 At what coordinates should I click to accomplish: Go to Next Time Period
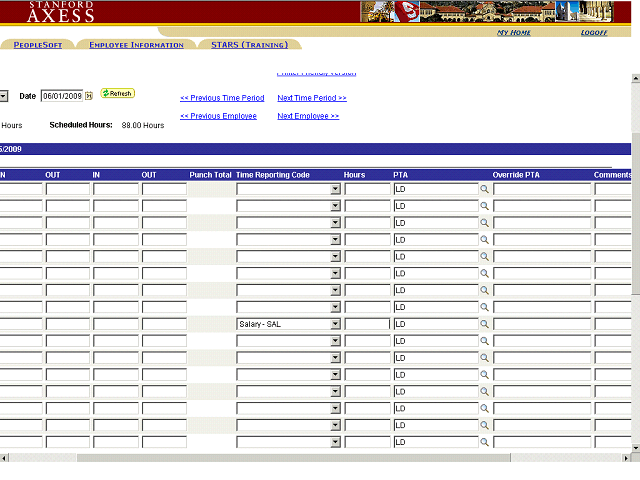pyautogui.click(x=312, y=98)
